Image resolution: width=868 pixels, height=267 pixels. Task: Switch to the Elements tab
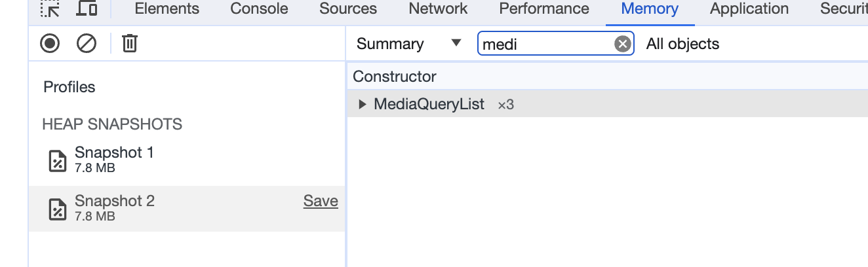tap(167, 9)
